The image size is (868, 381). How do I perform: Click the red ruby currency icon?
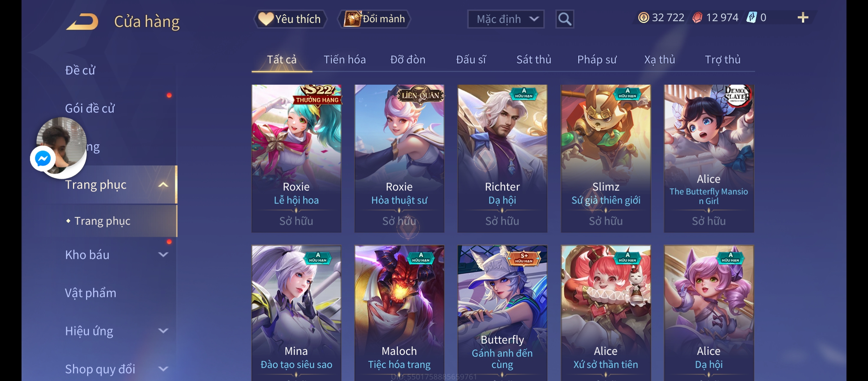[697, 18]
